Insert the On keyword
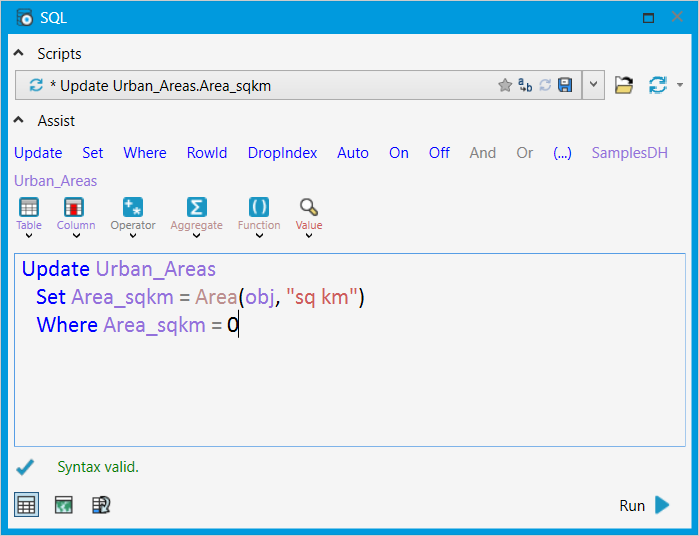699x536 pixels. (x=399, y=153)
